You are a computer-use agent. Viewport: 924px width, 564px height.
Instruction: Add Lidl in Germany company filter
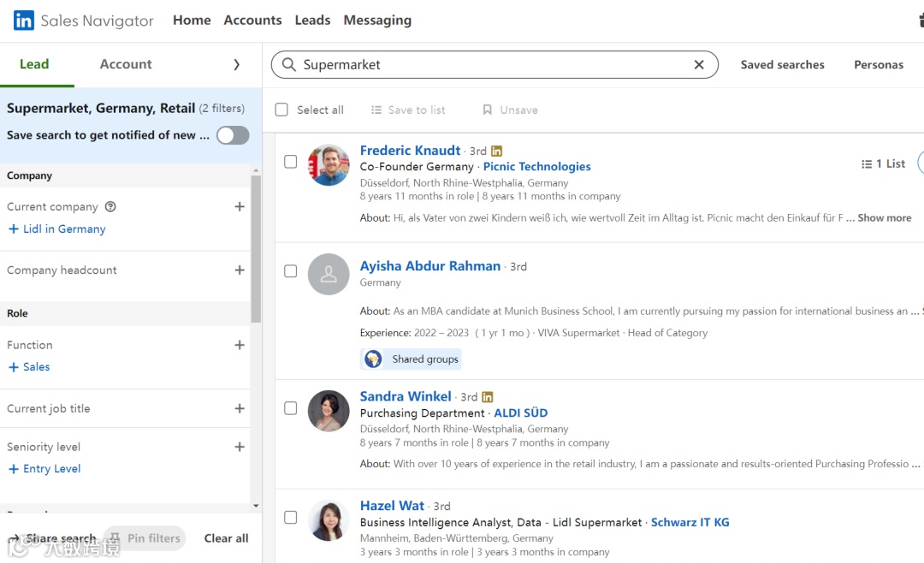click(x=56, y=229)
